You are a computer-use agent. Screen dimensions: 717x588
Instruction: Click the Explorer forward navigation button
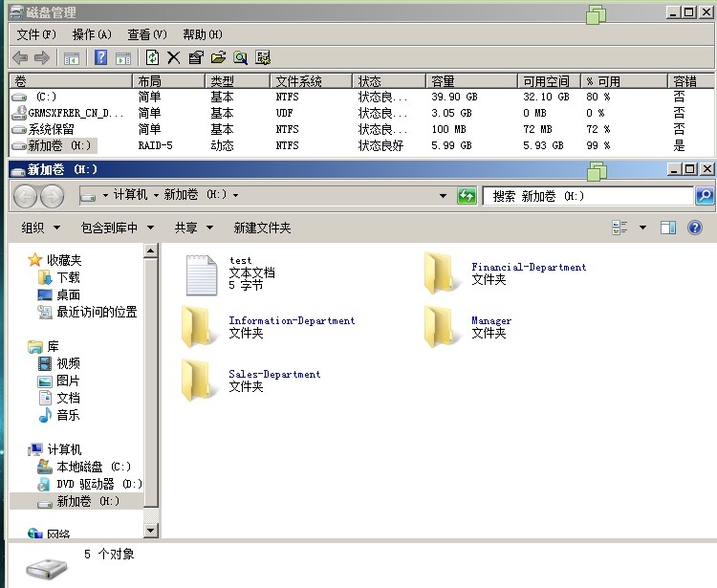pyautogui.click(x=53, y=196)
